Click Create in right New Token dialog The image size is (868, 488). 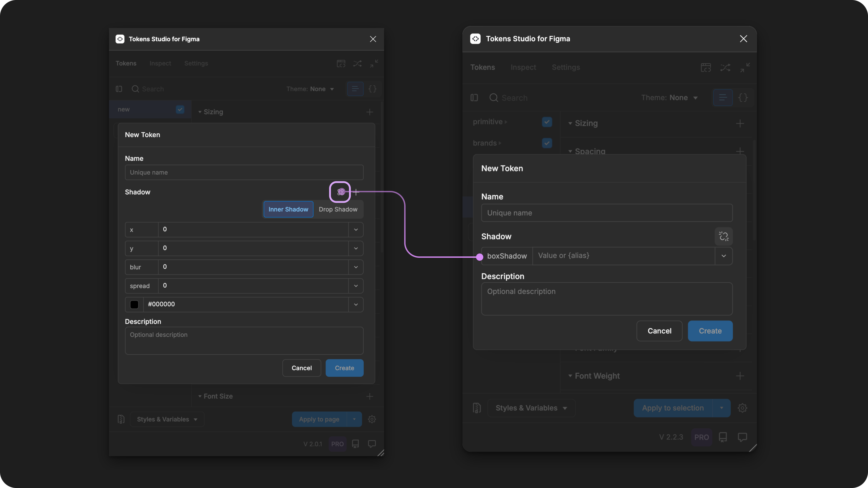point(710,331)
